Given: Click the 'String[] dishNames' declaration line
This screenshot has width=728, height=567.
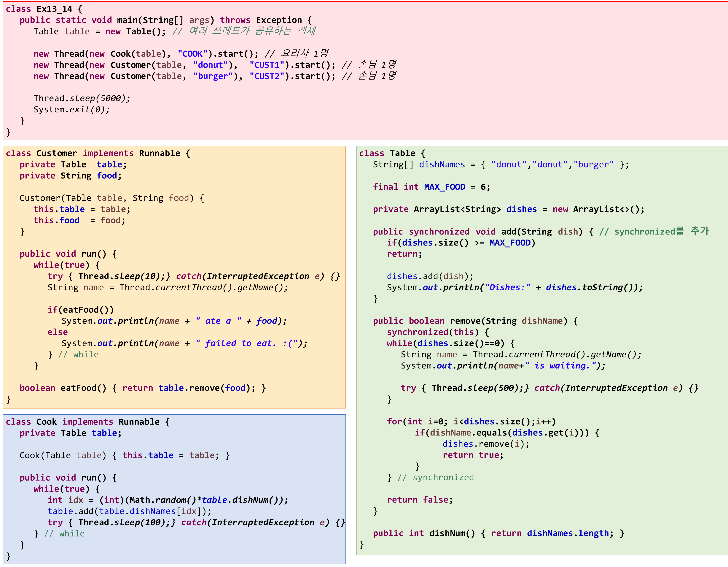Looking at the screenshot, I should point(501,165).
